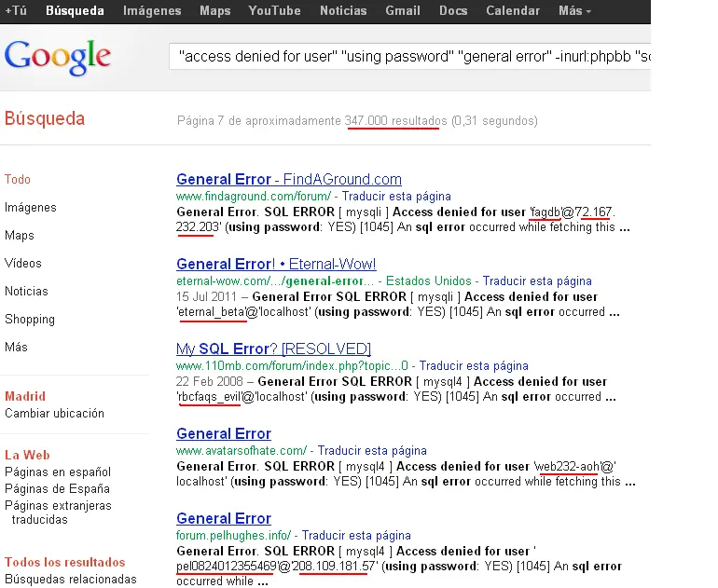Open Gmail from the top bar
Image resolution: width=718 pixels, height=588 pixels.
(x=403, y=10)
